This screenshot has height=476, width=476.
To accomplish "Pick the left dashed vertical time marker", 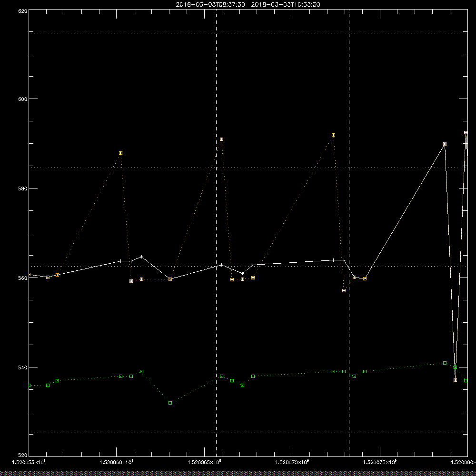I will [216, 233].
